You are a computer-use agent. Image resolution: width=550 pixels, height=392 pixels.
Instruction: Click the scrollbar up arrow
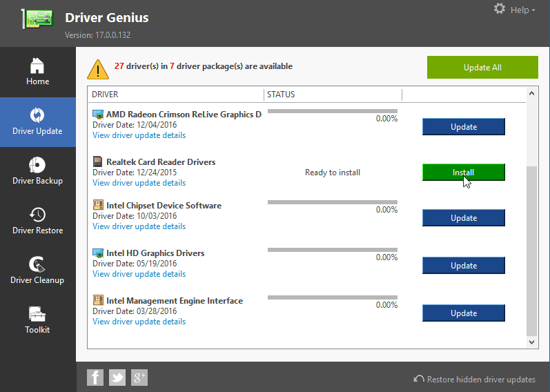532,93
